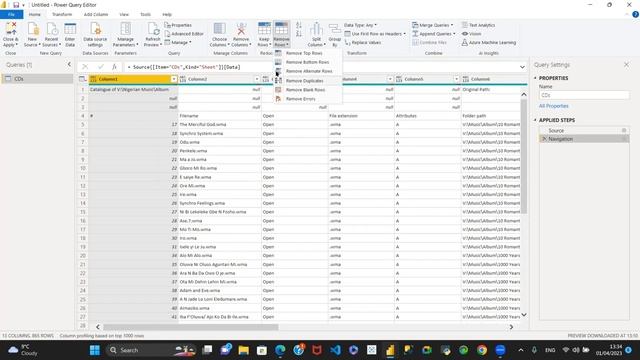Click the Remove Rows ribbon button
The image size is (640, 360).
281,34
